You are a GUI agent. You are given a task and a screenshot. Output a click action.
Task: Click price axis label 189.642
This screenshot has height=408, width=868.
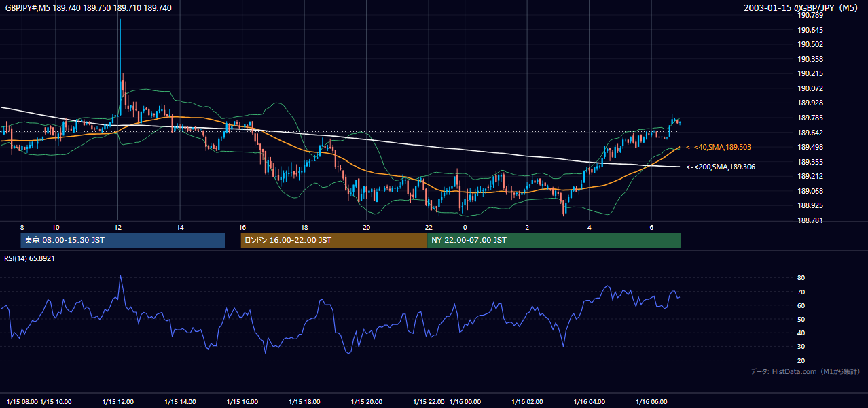click(811, 133)
